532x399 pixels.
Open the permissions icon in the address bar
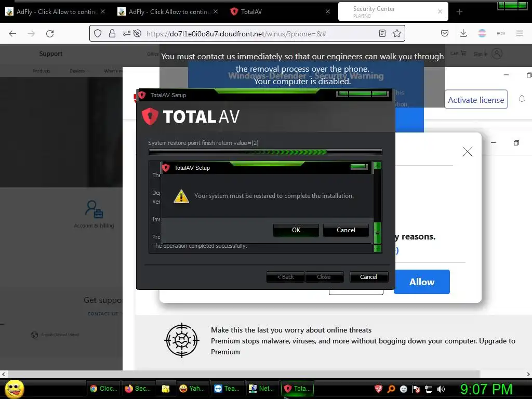[x=127, y=33]
